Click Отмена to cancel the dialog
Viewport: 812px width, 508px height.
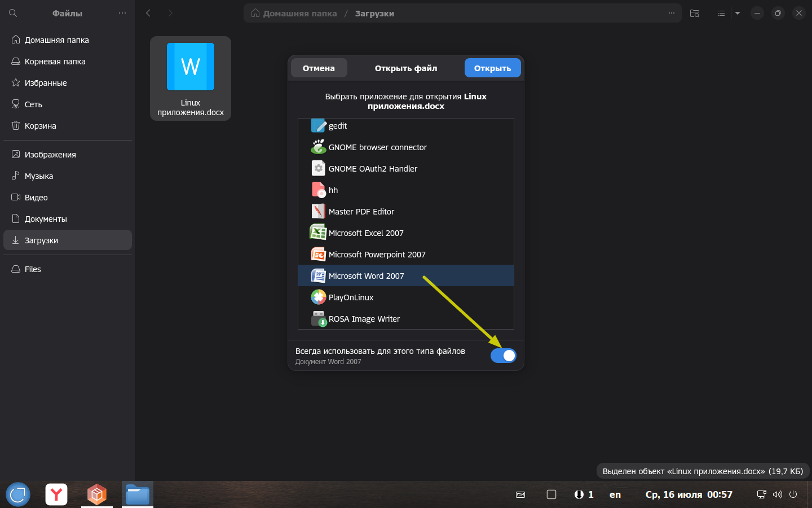(x=319, y=68)
